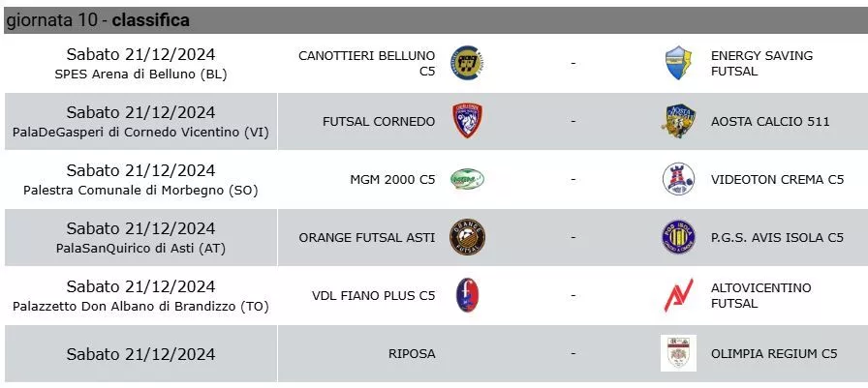868x388 pixels.
Task: Open ORANGE FUTSAL ASTI team name
Action: pyautogui.click(x=366, y=237)
